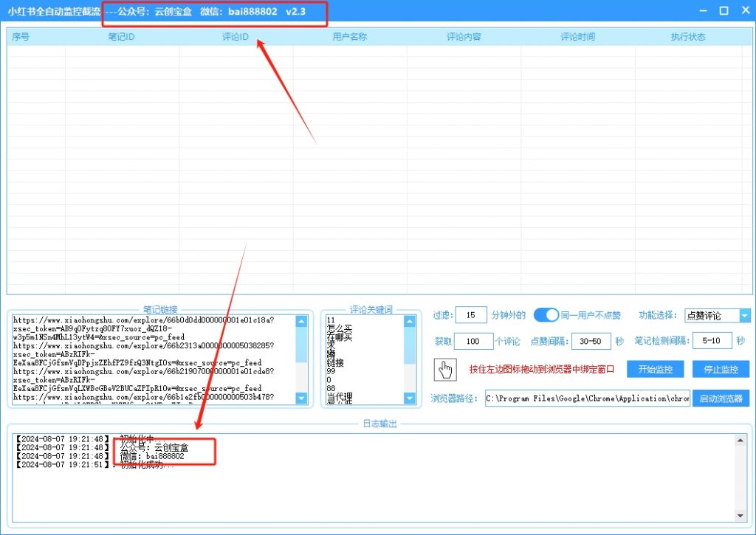Click the 浏览器路径 Chrome path field
The image size is (756, 535).
tap(587, 398)
